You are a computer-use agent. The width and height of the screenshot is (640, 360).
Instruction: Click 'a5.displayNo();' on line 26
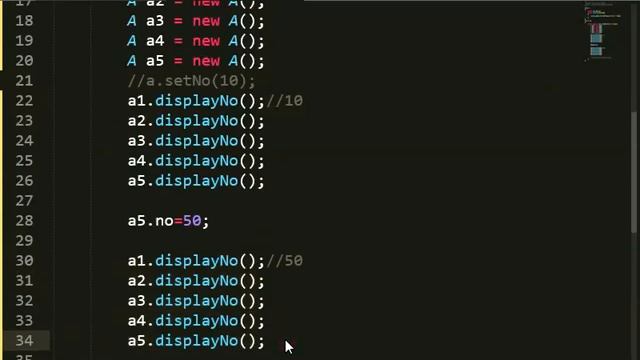(x=196, y=180)
